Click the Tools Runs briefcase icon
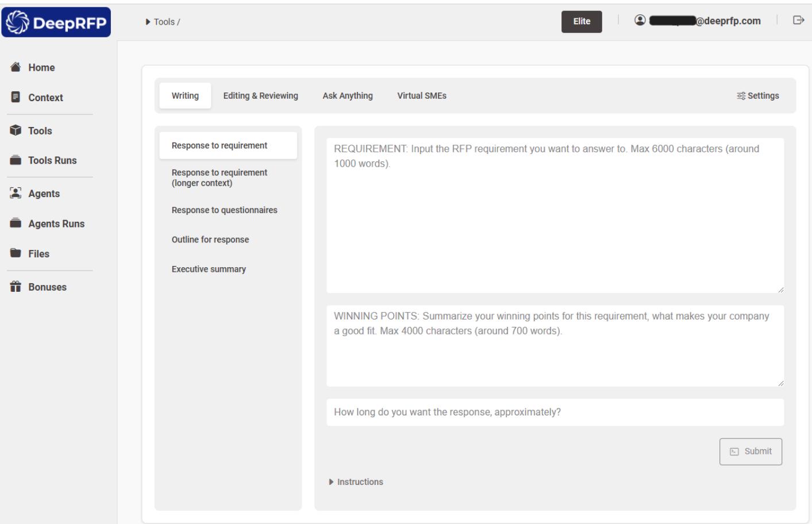This screenshot has height=524, width=812. point(16,160)
